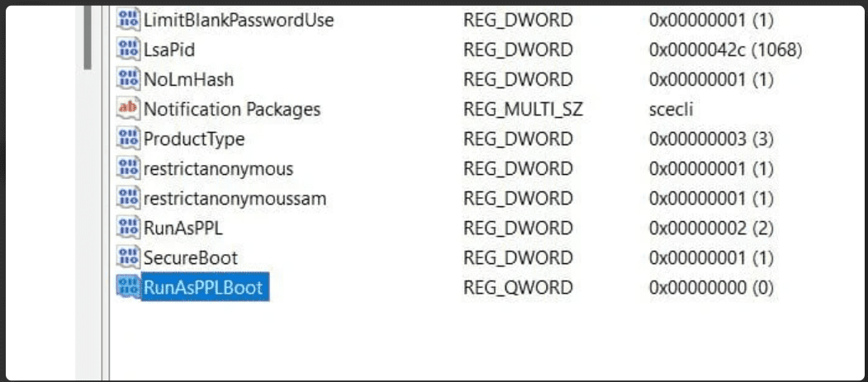Click the restrictanonymous value icon
The height and width of the screenshot is (382, 868).
[129, 168]
